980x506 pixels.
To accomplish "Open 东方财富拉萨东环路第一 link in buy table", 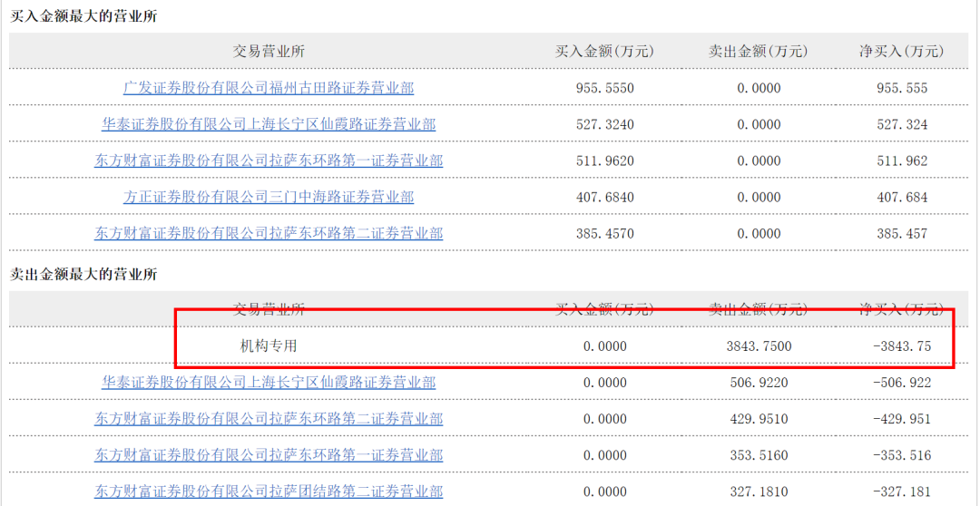I will (269, 161).
